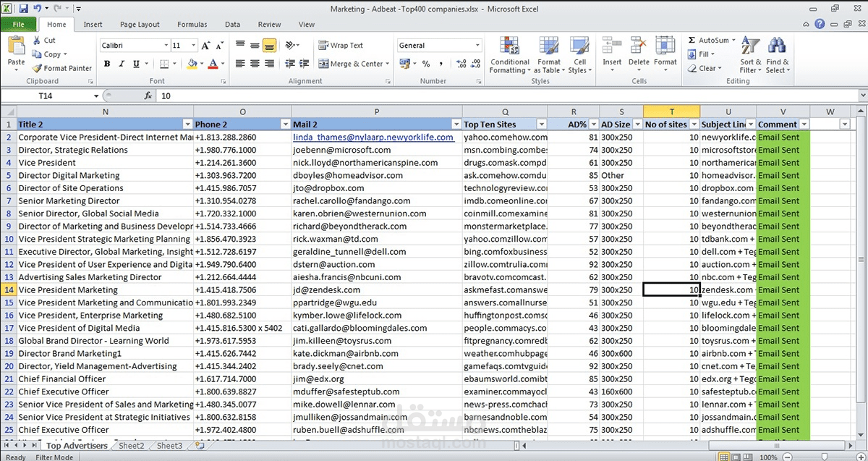
Task: Open Find & Select binoculars
Action: click(x=778, y=56)
